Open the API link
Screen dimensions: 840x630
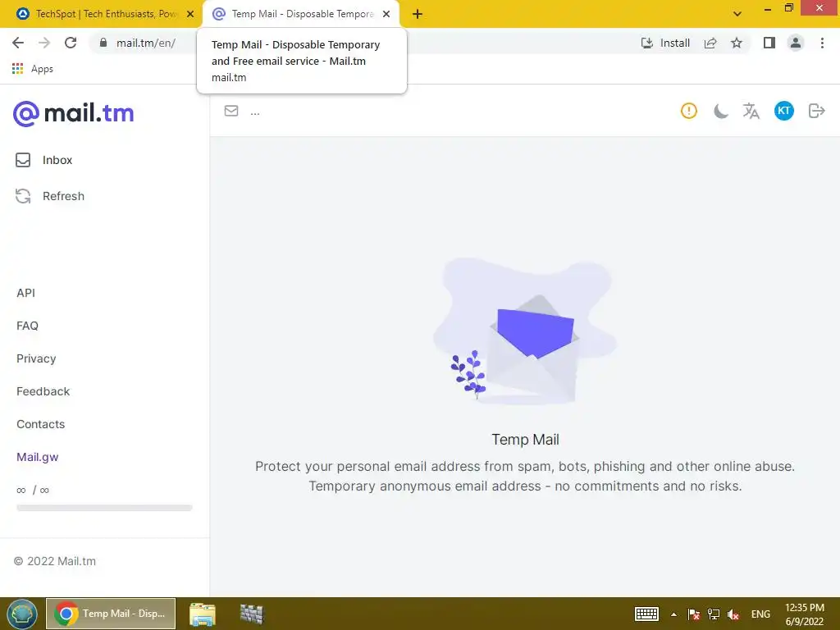[x=25, y=293]
